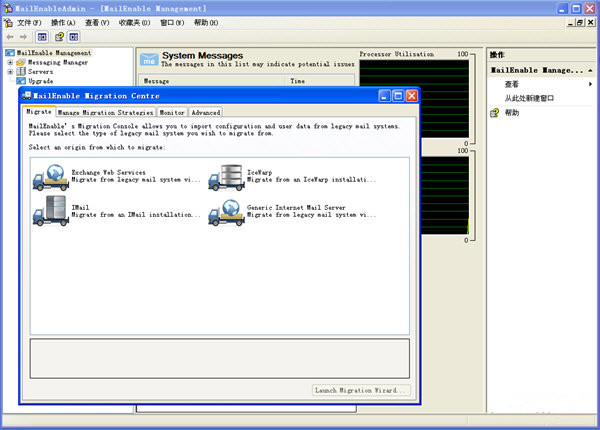Click the Message column header
Image resolution: width=600 pixels, height=430 pixels.
212,81
